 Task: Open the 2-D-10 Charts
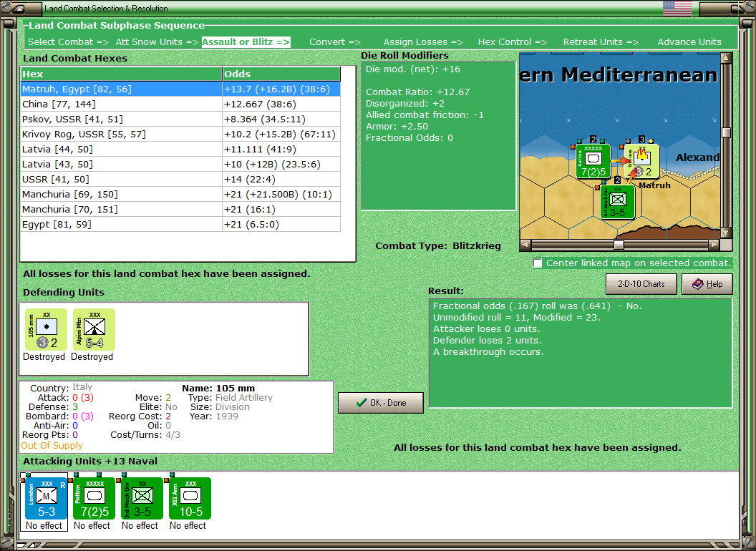[x=641, y=284]
